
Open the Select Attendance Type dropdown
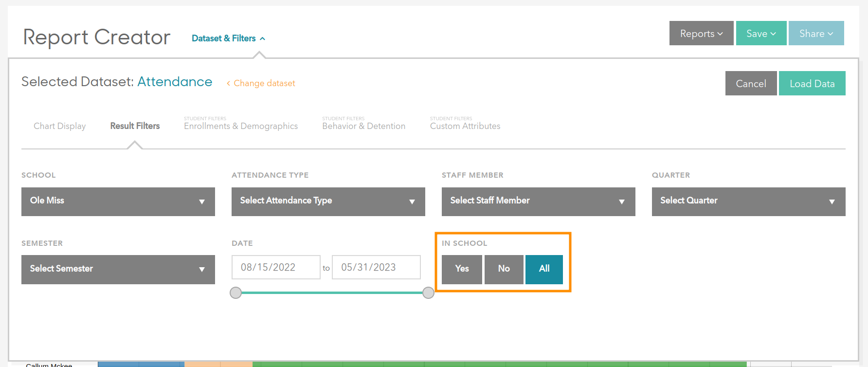click(328, 202)
